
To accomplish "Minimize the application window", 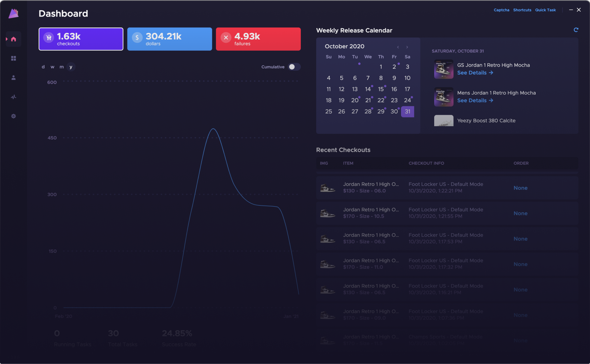I will (571, 10).
